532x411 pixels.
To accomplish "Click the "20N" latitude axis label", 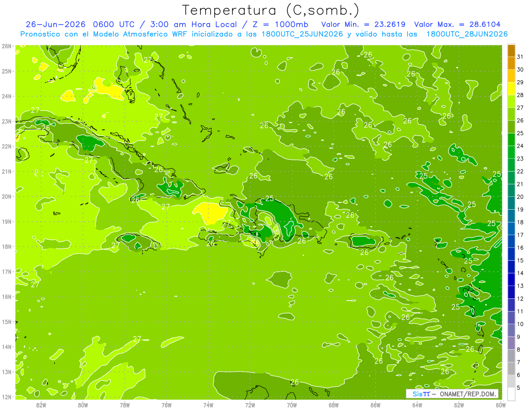I will pos(7,196).
